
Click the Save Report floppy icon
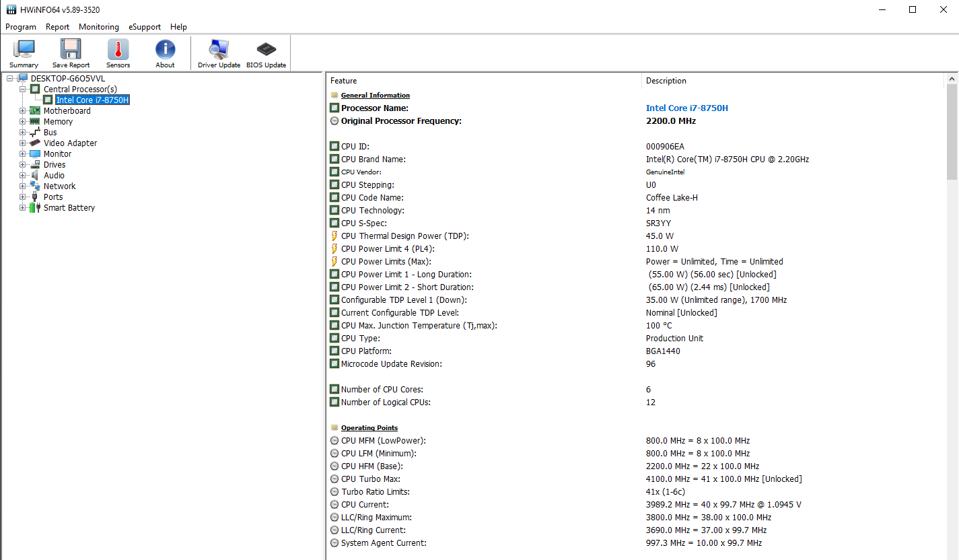click(x=71, y=49)
